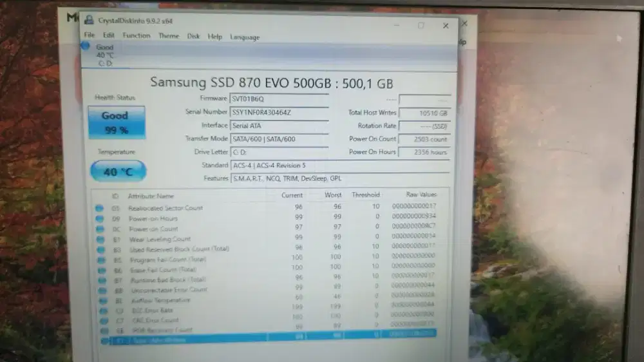Click the blank field above Total Host Writes
The height and width of the screenshot is (362, 644).
click(424, 100)
